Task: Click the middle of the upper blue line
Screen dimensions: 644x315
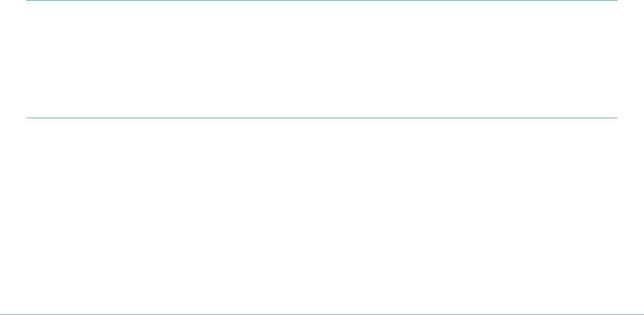Action: [322, 0]
